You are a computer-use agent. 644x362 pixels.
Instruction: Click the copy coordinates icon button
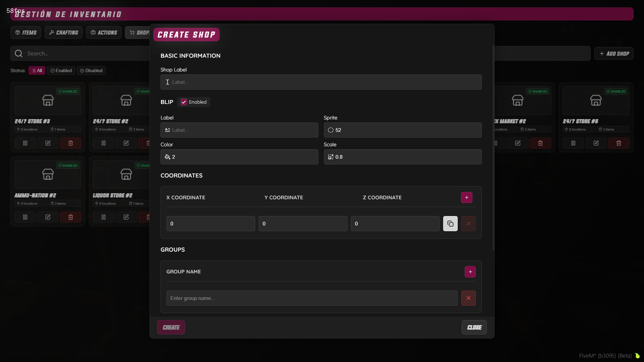point(450,224)
